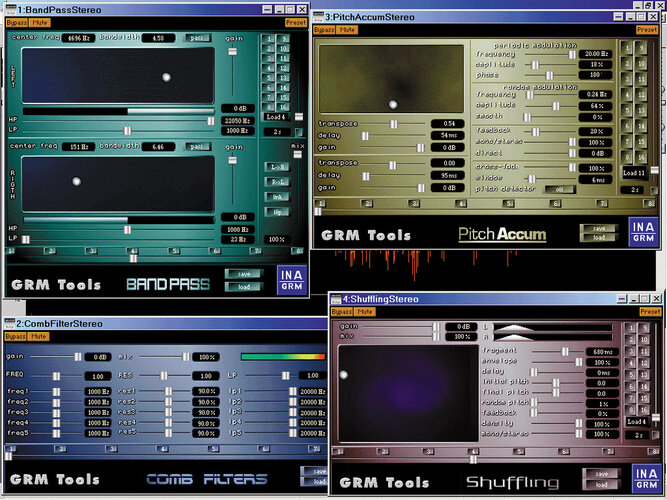Click the INA GRM logo in Shuffling window
Screen dimensions: 667x500
(647, 479)
